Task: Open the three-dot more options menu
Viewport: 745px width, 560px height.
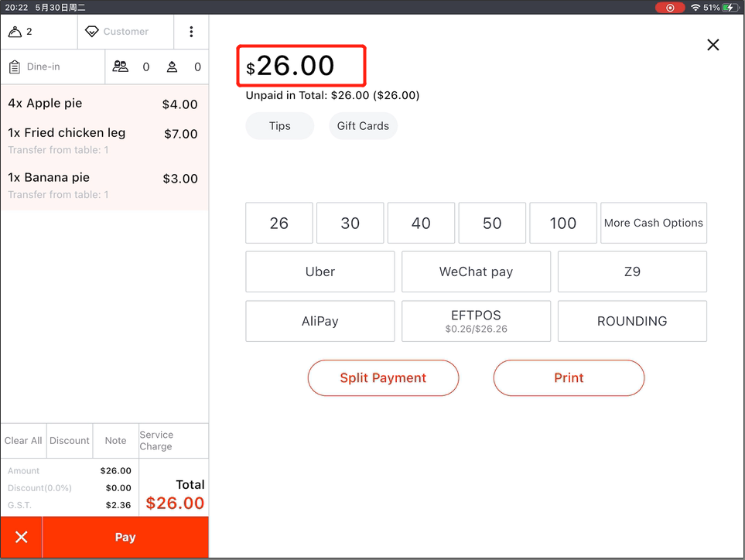Action: [x=191, y=32]
